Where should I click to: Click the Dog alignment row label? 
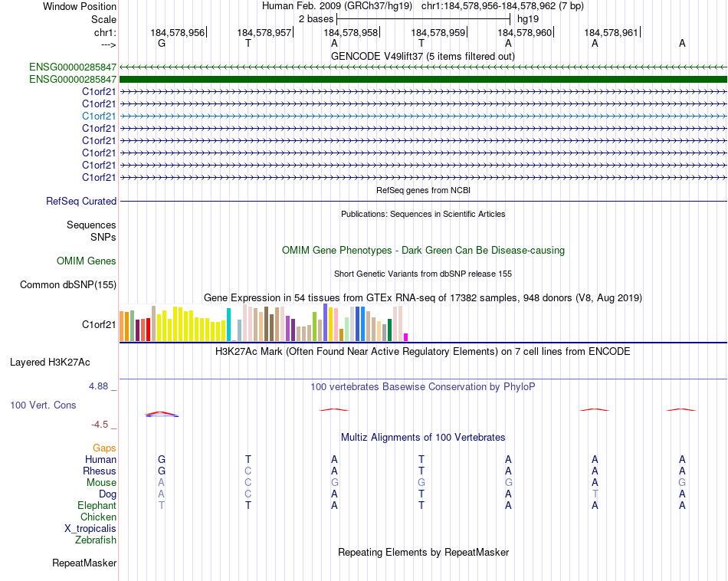tap(107, 494)
